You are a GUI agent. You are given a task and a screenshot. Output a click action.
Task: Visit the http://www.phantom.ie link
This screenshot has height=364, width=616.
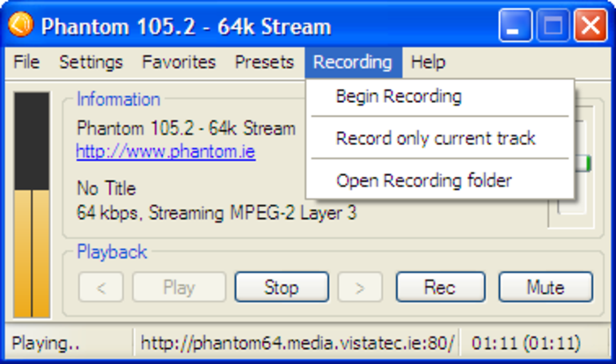click(x=165, y=151)
